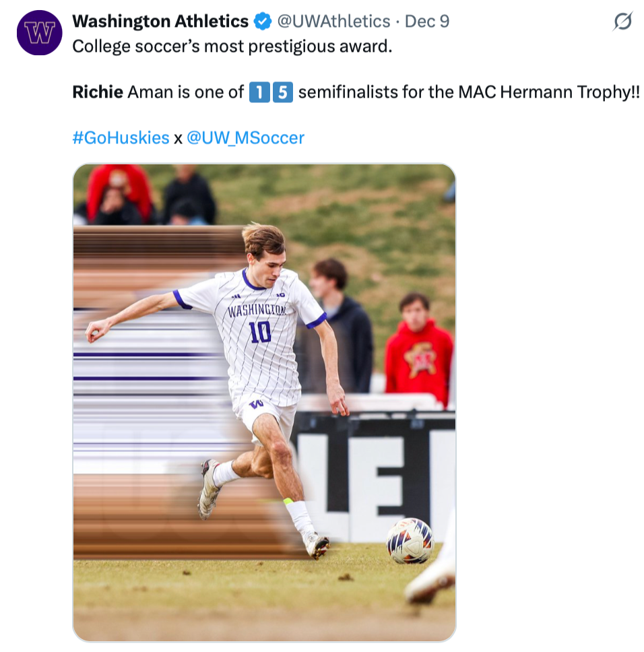644x652 pixels.
Task: Open the Washington Athletics profile name
Action: [160, 22]
